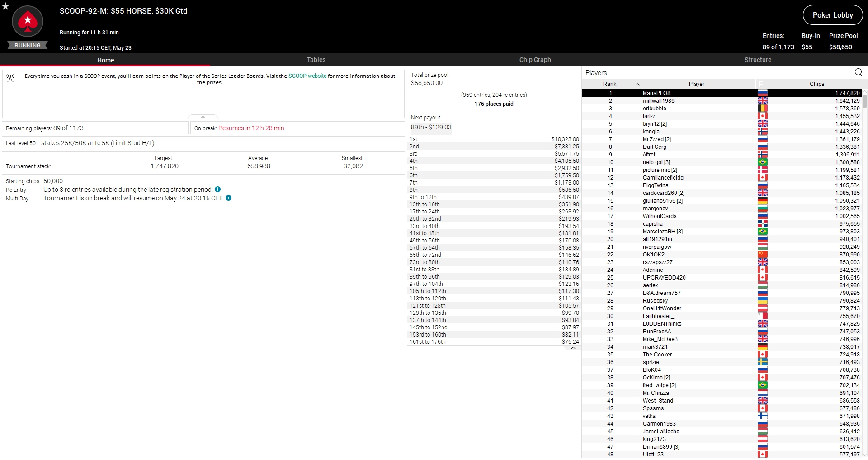868x460 pixels.
Task: Switch to the Home tab
Action: pos(105,60)
